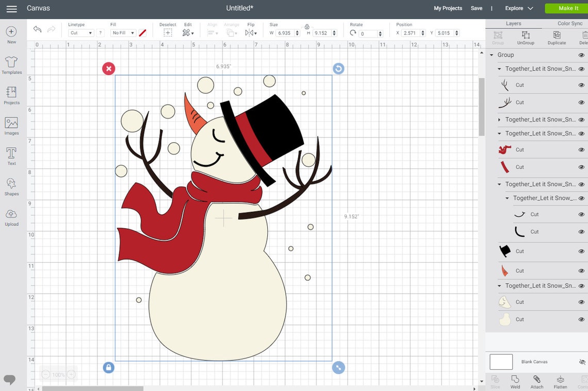
Task: Click the Weld icon at bottom right
Action: 515,382
